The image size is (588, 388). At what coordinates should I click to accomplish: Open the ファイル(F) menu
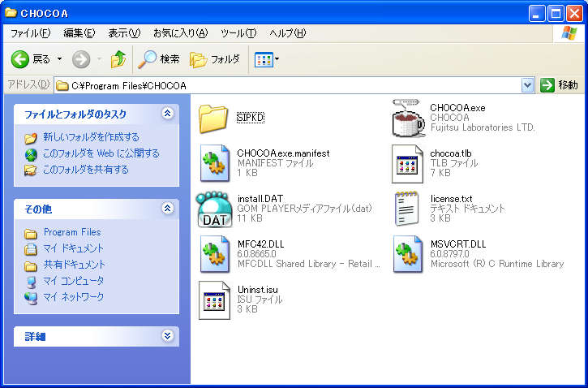coord(30,33)
